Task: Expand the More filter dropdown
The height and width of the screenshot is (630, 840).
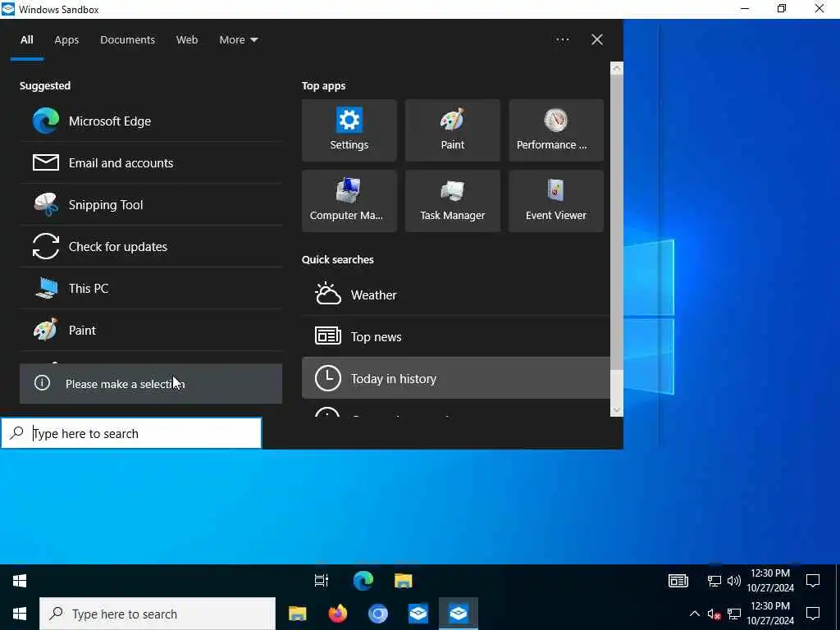Action: tap(239, 39)
